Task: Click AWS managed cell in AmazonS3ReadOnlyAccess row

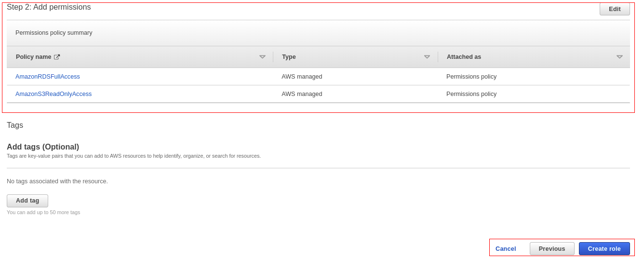Action: (x=302, y=94)
